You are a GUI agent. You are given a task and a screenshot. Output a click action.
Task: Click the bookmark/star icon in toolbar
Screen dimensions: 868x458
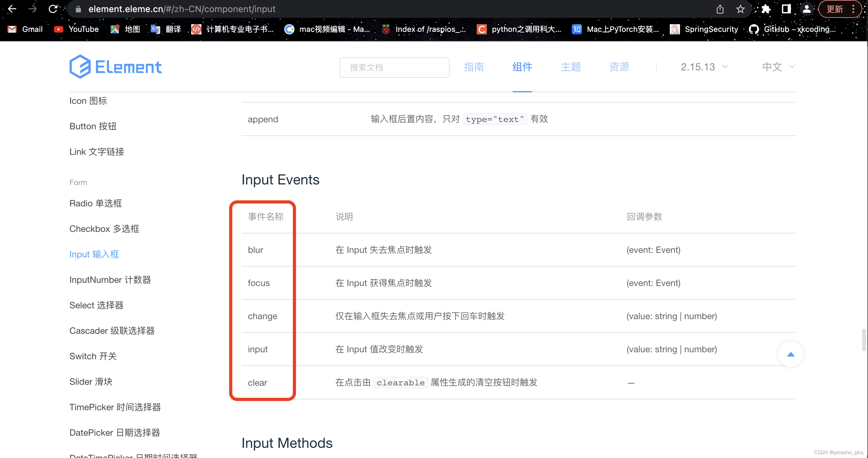coord(742,9)
